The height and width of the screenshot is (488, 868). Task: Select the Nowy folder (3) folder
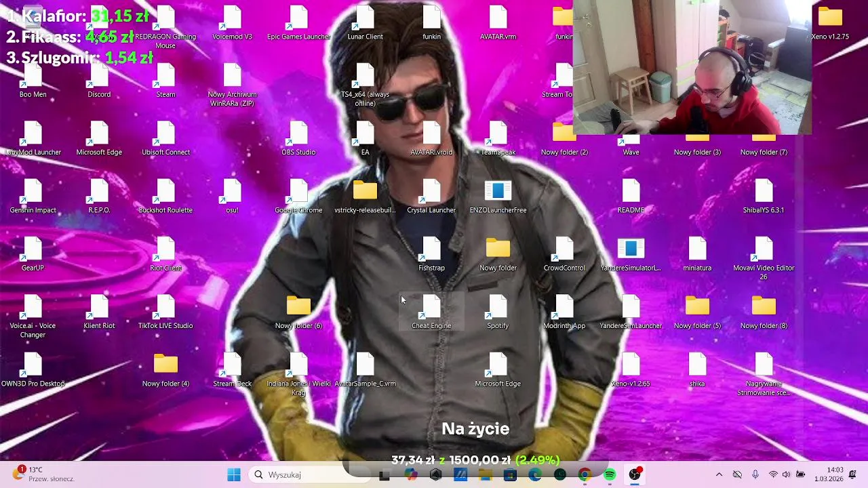point(697,145)
